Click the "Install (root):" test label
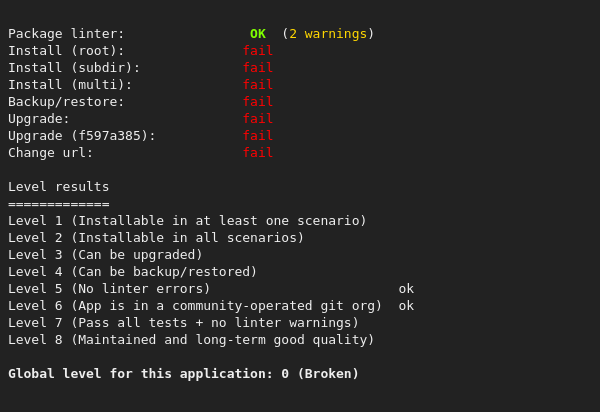Screen dimensions: 600x412 [67, 51]
